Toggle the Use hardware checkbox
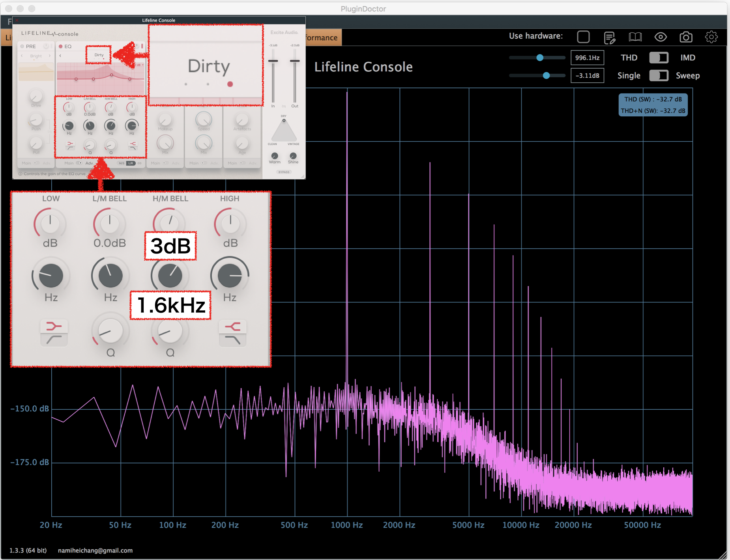This screenshot has height=560, width=730. coord(583,37)
